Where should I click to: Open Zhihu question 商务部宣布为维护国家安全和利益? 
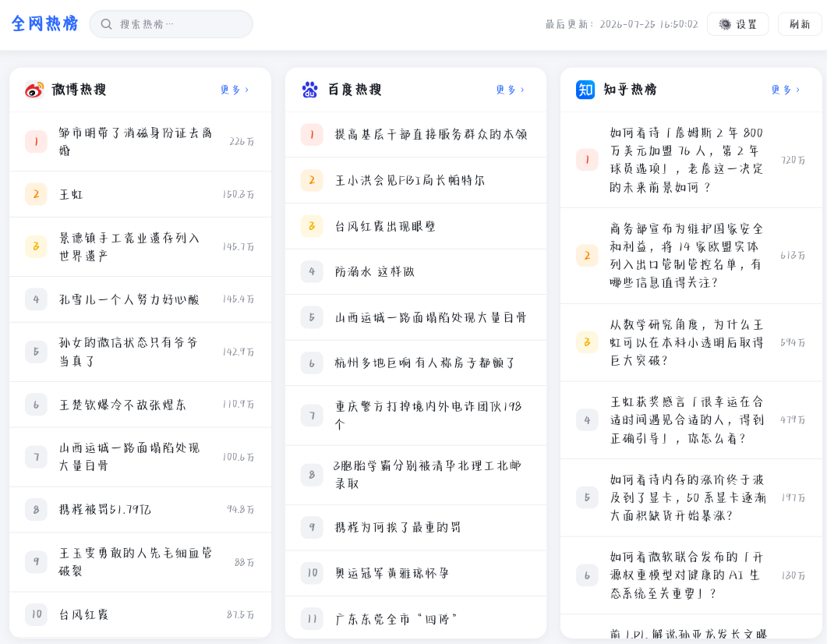691,256
